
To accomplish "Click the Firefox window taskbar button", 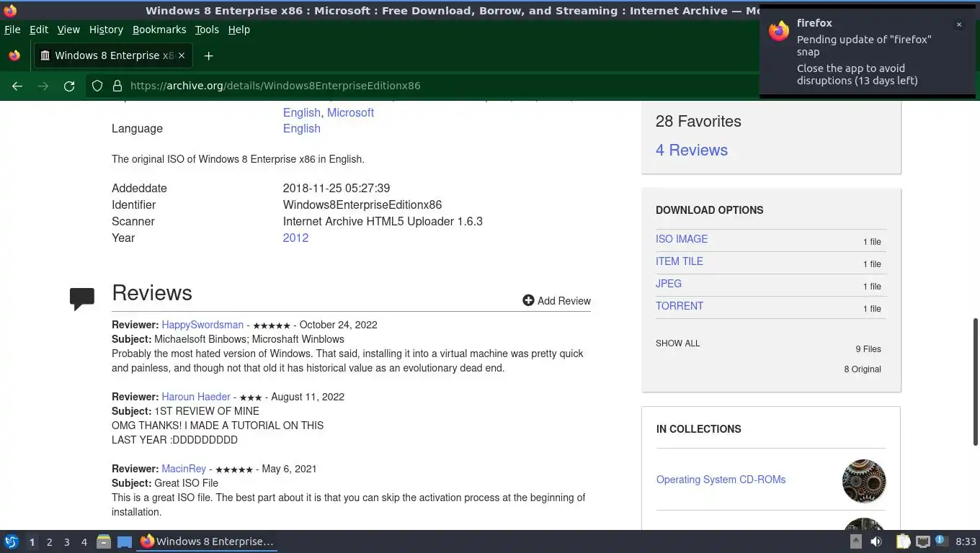I will coord(208,541).
